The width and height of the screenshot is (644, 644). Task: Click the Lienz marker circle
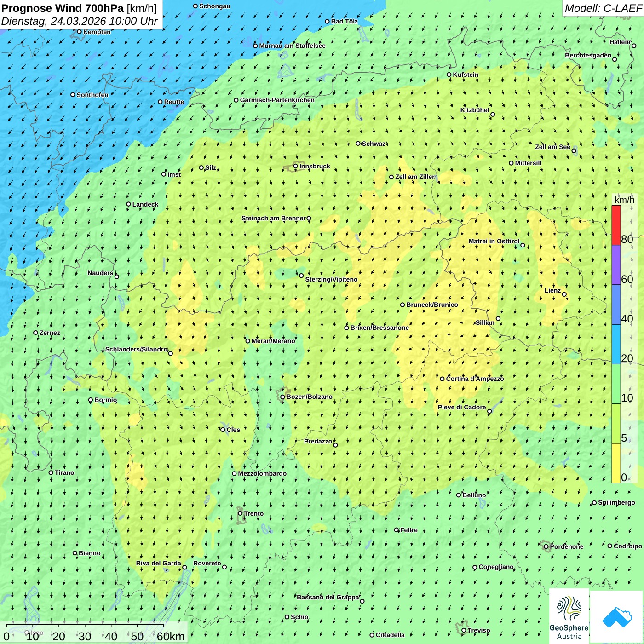[564, 294]
